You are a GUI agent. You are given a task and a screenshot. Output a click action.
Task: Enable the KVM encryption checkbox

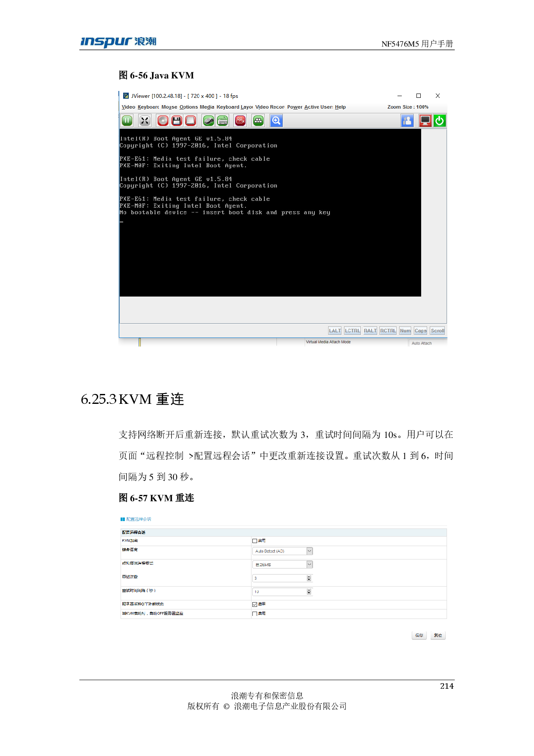[255, 541]
